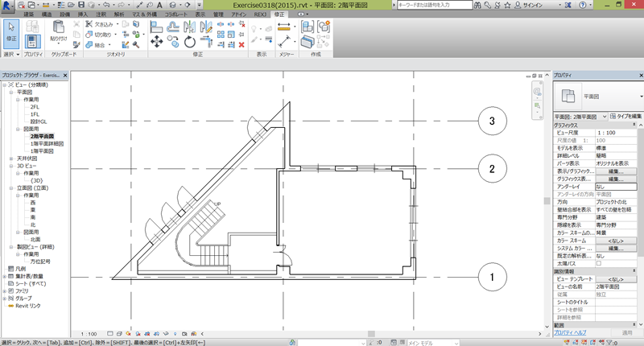
Task: Select the Rotate tool icon
Action: pos(189,42)
